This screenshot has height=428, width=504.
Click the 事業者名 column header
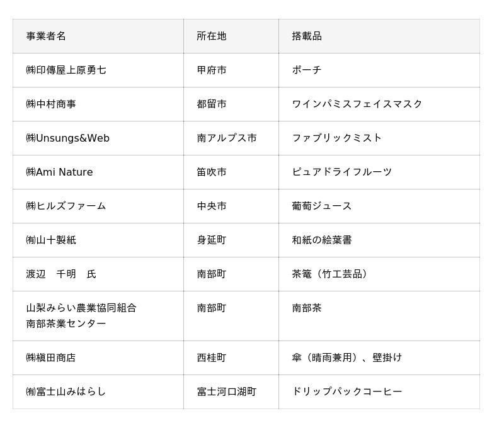(46, 36)
